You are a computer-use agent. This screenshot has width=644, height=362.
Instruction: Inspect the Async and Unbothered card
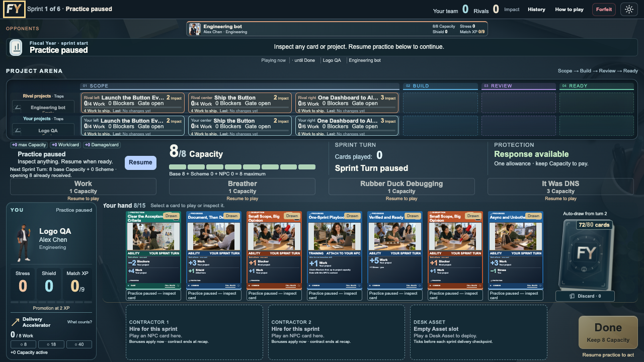[x=515, y=250]
